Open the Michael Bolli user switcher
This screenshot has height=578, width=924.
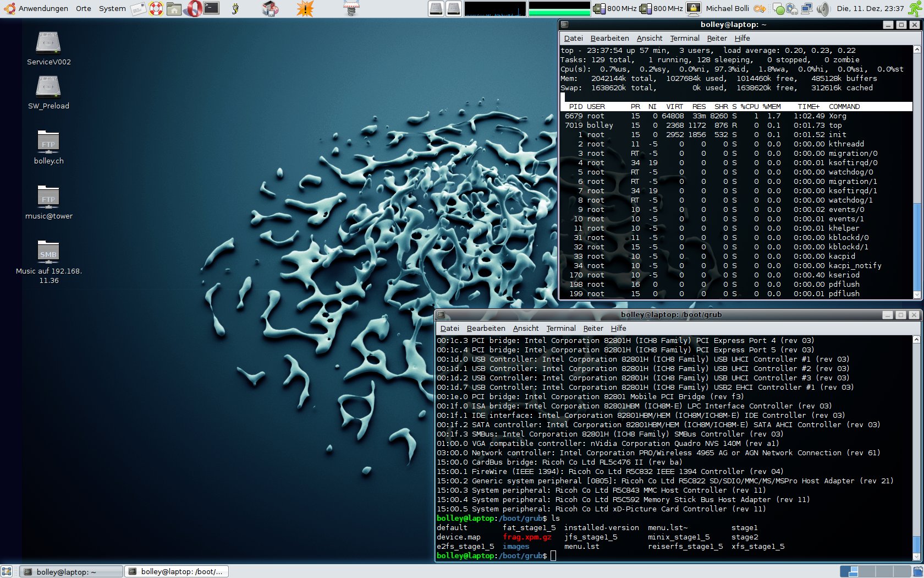pyautogui.click(x=727, y=8)
